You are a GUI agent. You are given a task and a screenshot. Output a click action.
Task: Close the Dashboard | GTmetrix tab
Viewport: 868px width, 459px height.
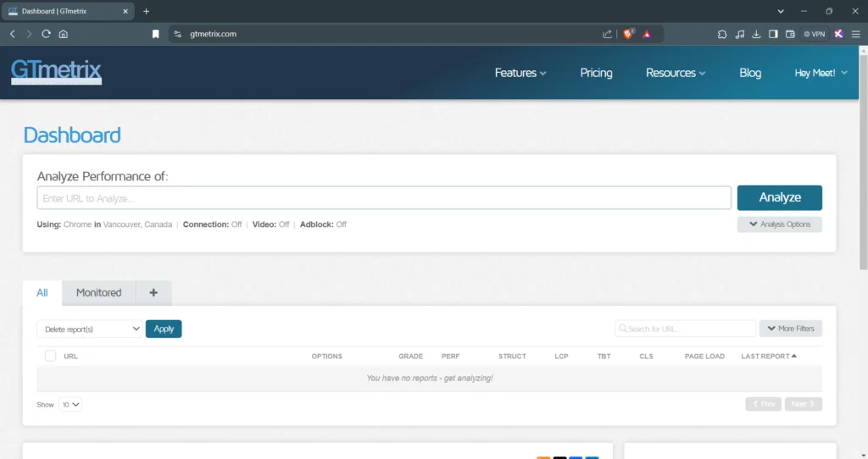point(125,11)
